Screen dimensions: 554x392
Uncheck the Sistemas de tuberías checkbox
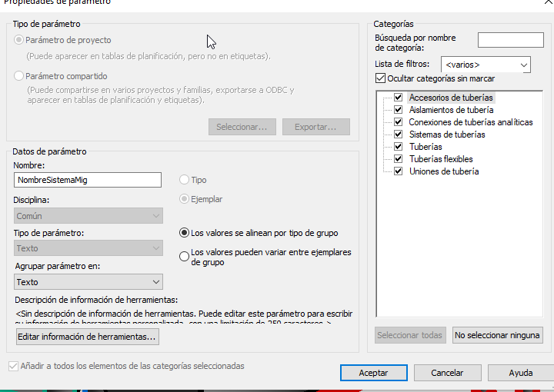click(399, 135)
